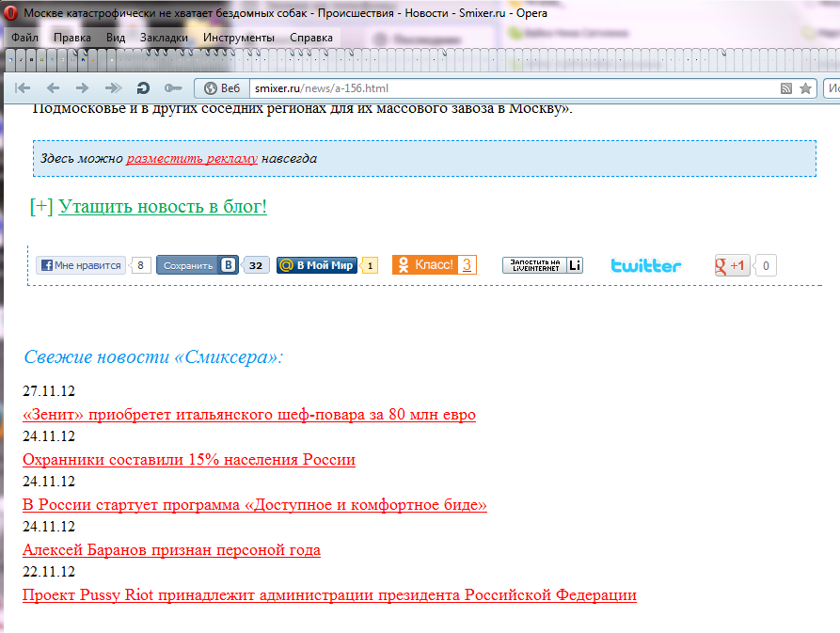Go forward with the Forward arrow
This screenshot has width=840, height=633.
point(83,87)
